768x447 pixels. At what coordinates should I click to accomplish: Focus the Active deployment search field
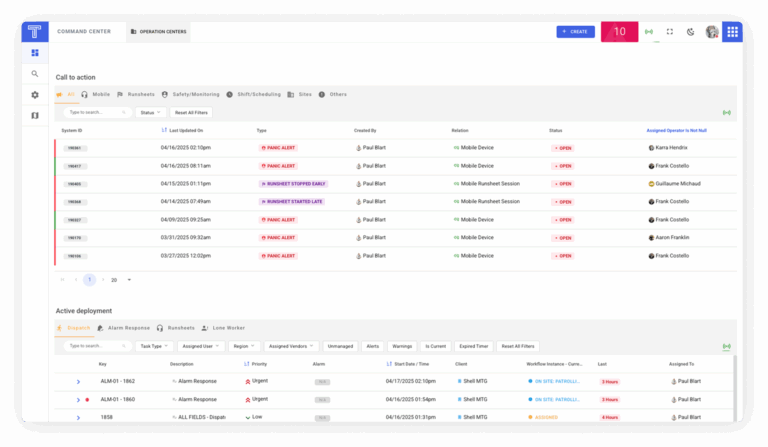point(97,346)
